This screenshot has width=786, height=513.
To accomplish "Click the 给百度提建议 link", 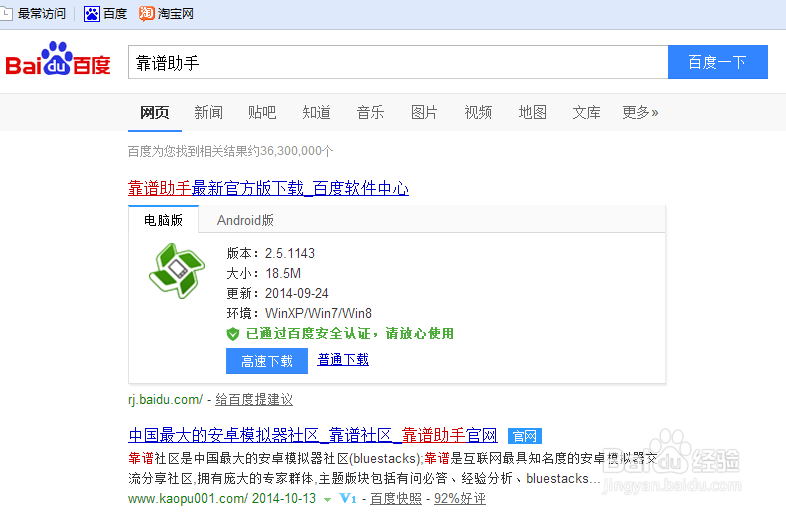I will click(254, 400).
